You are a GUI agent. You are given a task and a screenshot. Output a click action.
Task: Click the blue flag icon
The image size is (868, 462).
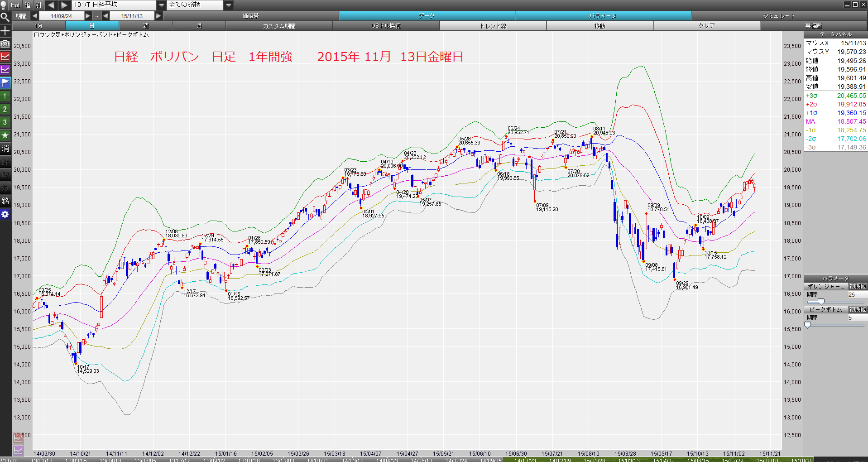[x=5, y=83]
